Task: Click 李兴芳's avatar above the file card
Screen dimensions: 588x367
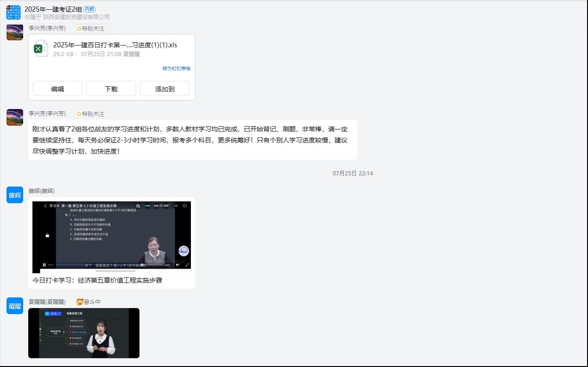Action: coord(15,32)
